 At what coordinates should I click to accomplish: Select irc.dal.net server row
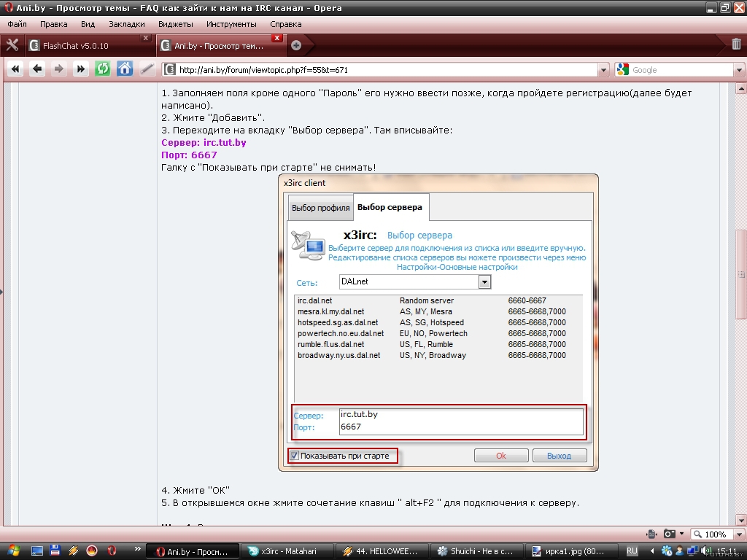coord(438,300)
